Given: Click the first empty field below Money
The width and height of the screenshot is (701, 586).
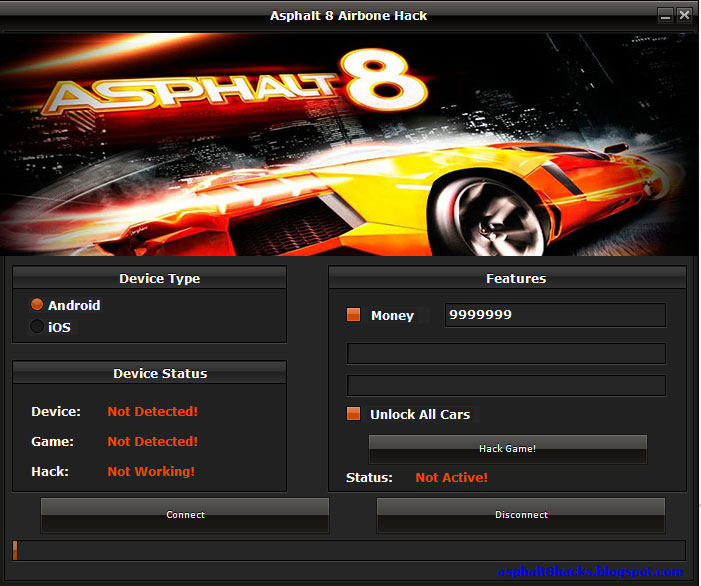Looking at the screenshot, I should 507,354.
